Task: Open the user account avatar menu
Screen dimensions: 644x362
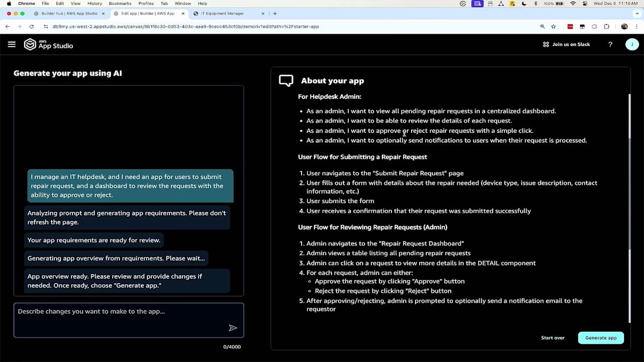Action: coord(632,45)
